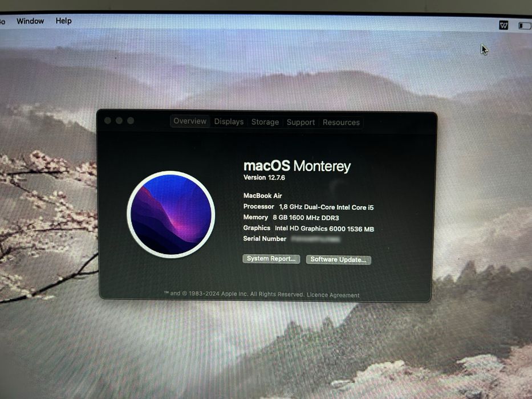
Task: Minimize the About This Mac window
Action: click(x=119, y=120)
